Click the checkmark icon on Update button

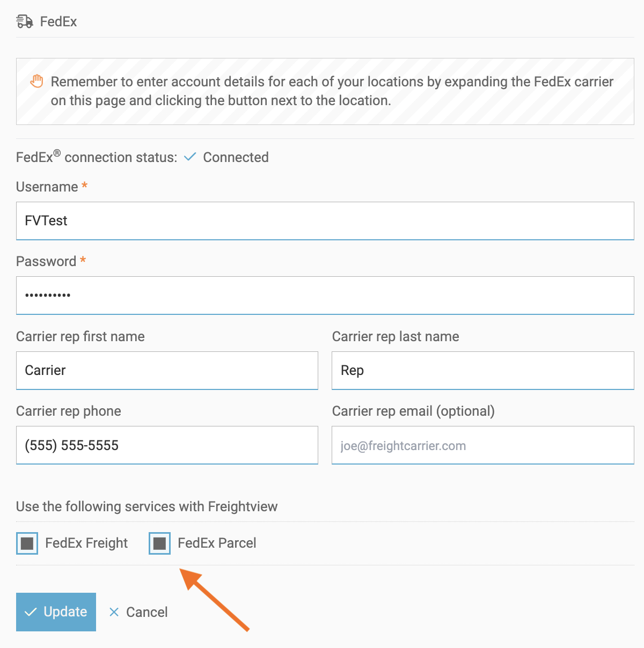31,612
